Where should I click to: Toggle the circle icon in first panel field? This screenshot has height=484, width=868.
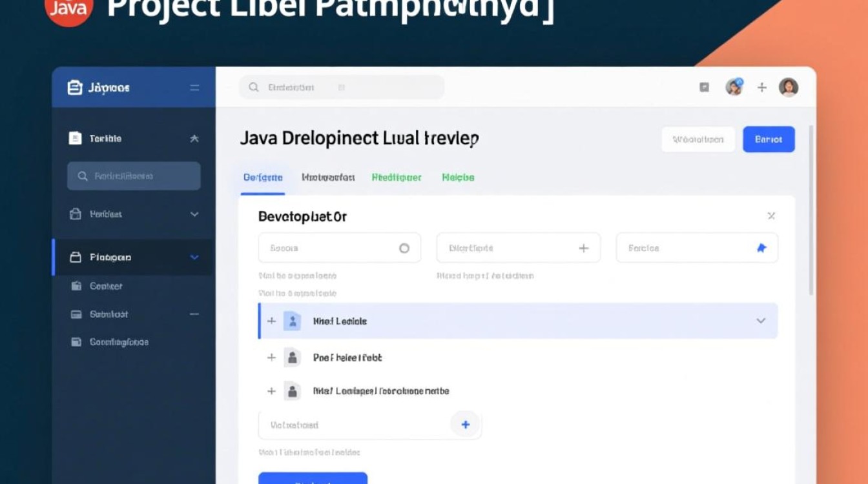click(x=404, y=248)
